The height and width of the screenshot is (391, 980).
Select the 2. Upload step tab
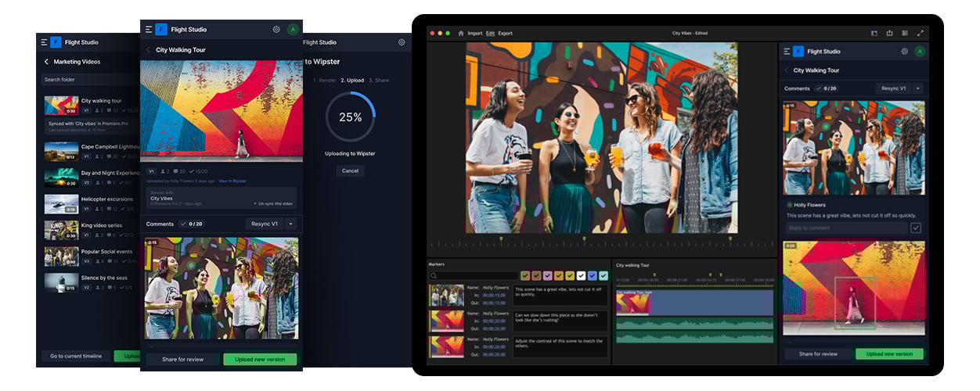pos(352,81)
